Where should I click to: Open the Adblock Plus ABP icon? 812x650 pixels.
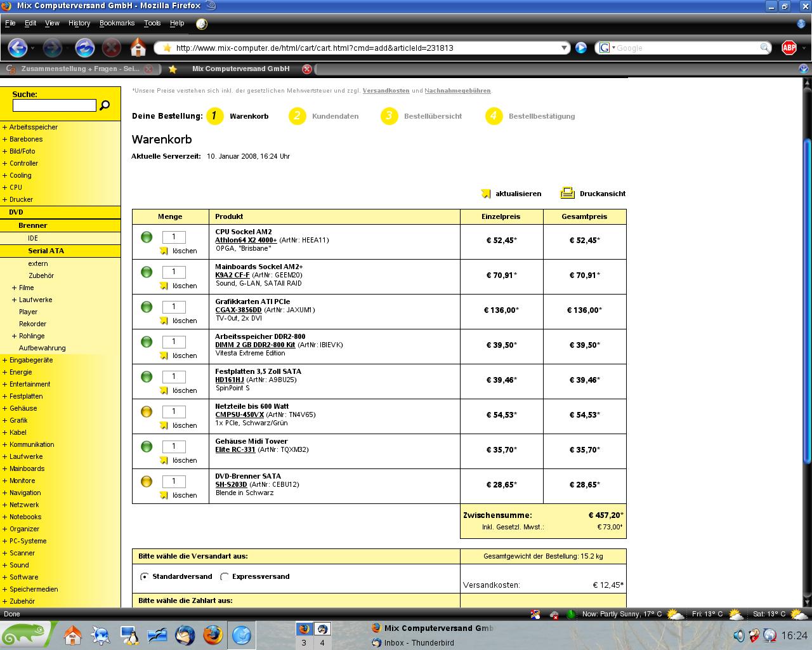pyautogui.click(x=789, y=48)
